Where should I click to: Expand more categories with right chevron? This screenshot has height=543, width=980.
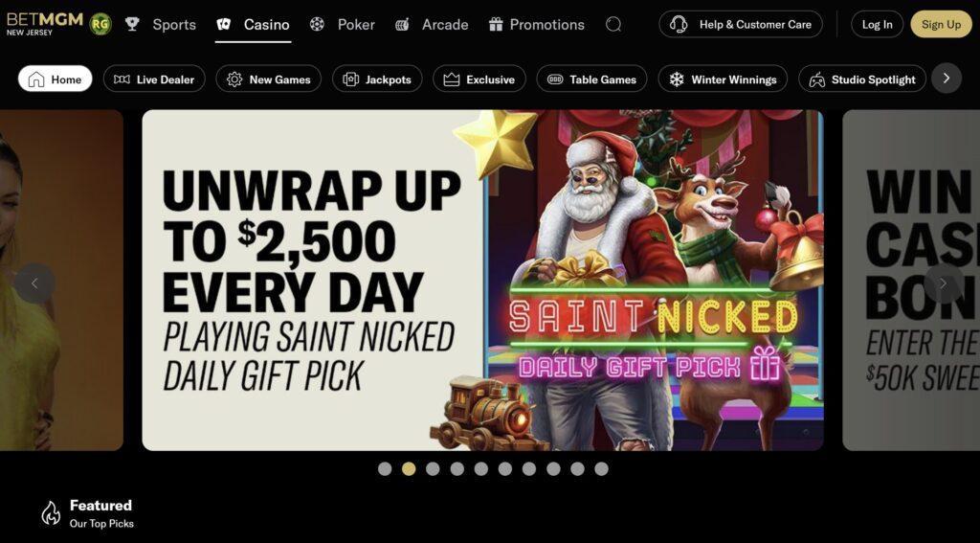click(947, 79)
